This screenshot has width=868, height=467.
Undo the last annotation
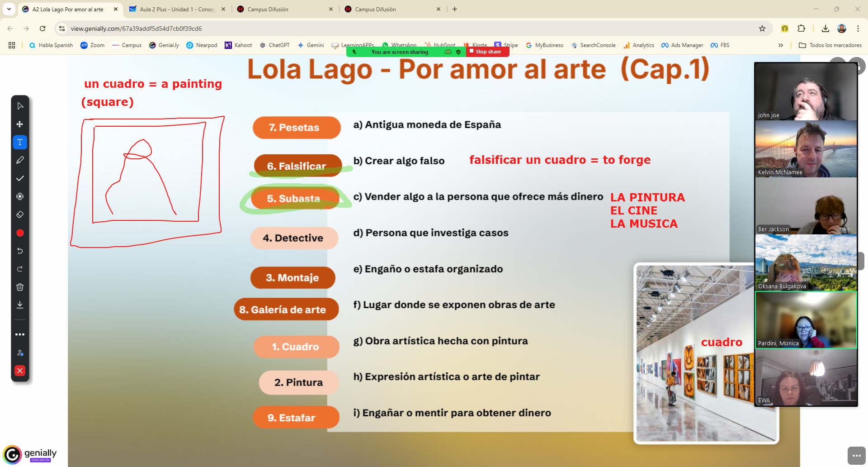(x=20, y=251)
